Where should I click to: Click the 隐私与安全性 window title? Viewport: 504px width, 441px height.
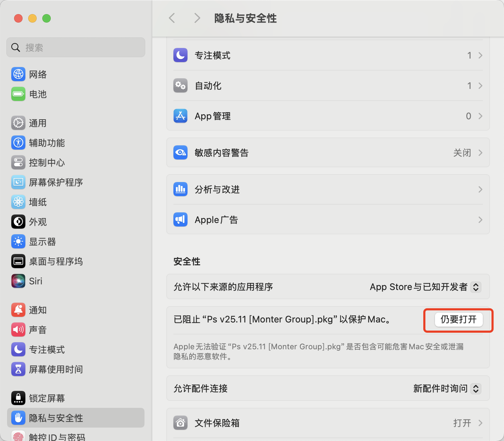point(246,18)
